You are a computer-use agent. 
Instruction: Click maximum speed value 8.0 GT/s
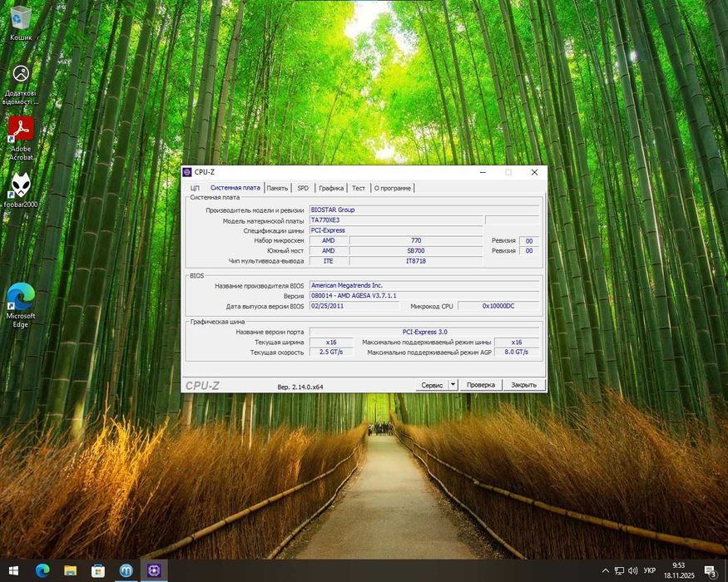(x=517, y=352)
